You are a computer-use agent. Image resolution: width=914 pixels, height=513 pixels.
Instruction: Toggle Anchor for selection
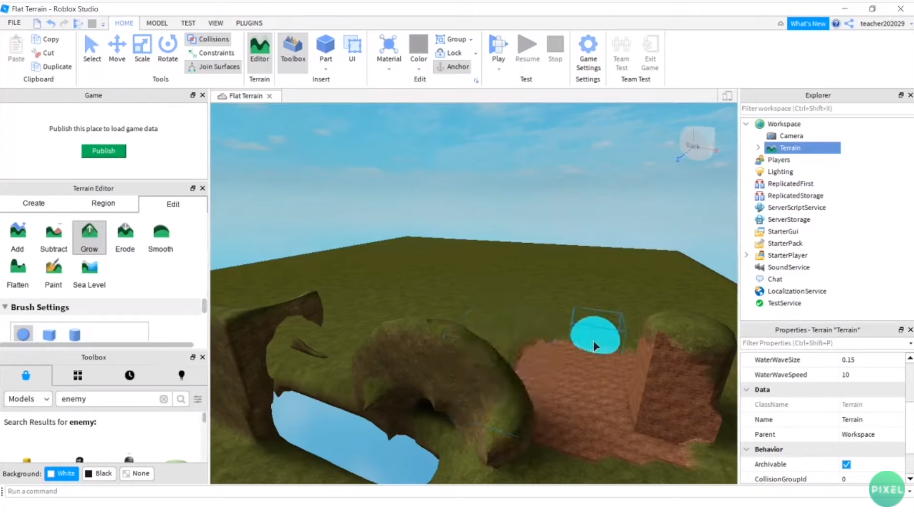click(452, 66)
